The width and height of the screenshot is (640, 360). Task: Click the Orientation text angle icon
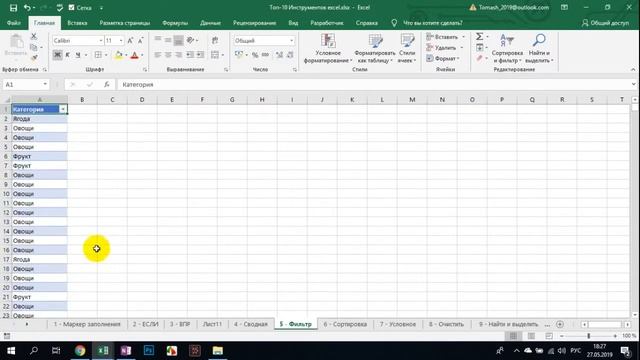coord(190,40)
